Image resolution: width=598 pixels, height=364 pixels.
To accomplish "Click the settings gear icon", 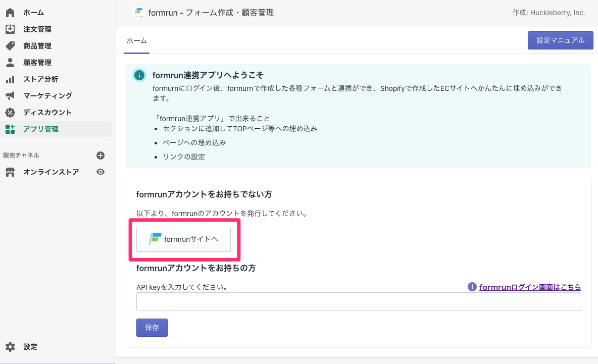I will click(x=10, y=347).
